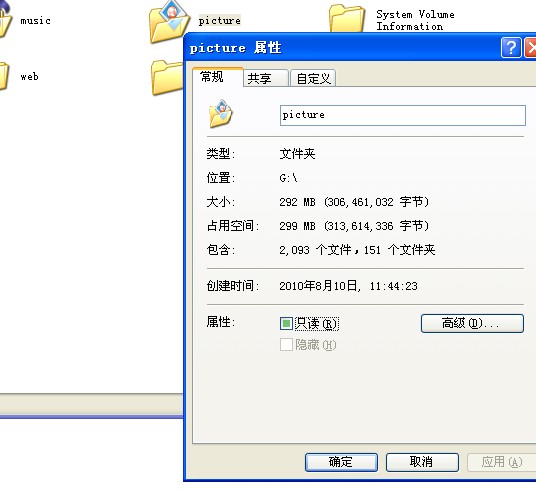Click the 299 MB size-on-disk value
The height and width of the screenshot is (491, 536).
coord(354,226)
